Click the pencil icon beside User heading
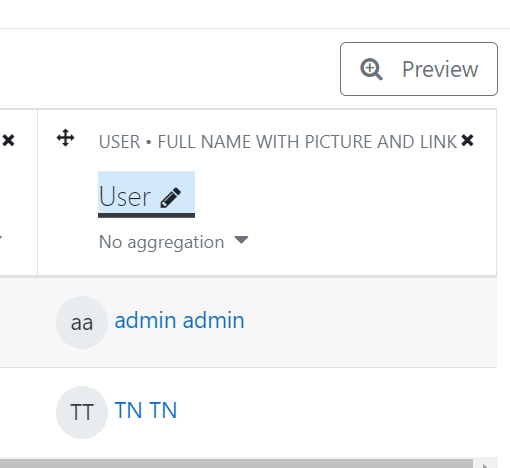Image resolution: width=510 pixels, height=468 pixels. pyautogui.click(x=170, y=198)
